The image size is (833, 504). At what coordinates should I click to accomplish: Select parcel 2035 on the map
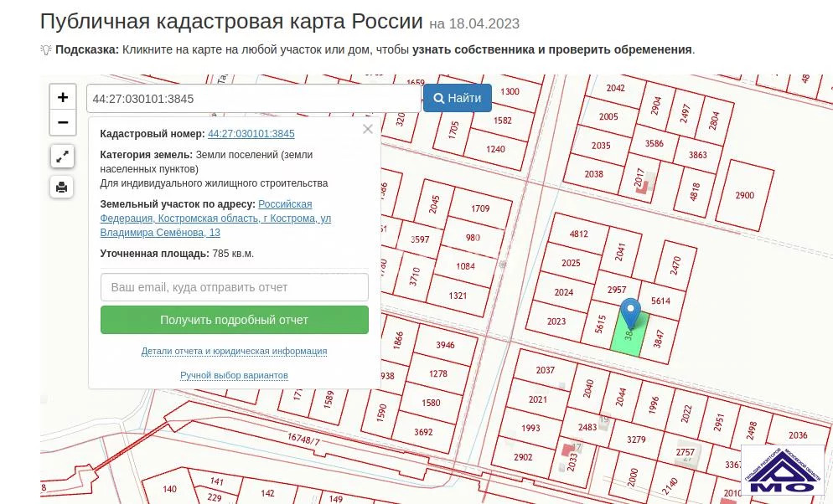[601, 146]
